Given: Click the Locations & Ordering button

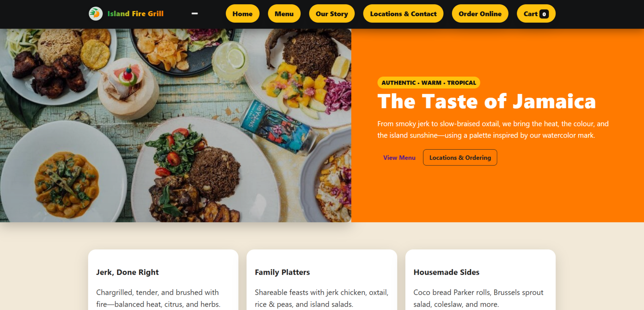Looking at the screenshot, I should pyautogui.click(x=460, y=158).
